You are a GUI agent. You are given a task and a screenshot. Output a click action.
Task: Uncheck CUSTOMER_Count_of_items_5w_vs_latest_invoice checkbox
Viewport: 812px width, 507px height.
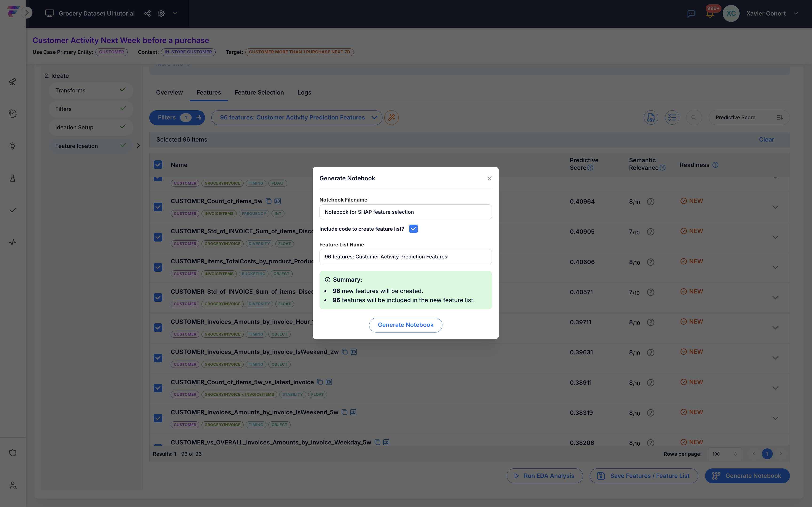(158, 388)
